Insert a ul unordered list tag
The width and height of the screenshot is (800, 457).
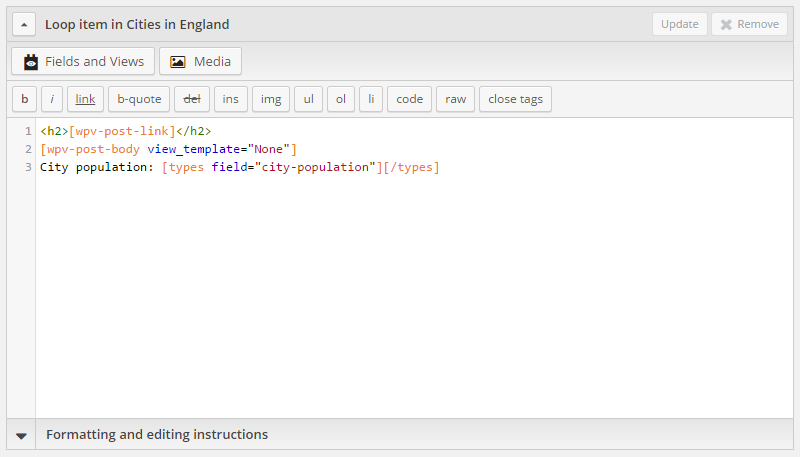click(x=308, y=99)
